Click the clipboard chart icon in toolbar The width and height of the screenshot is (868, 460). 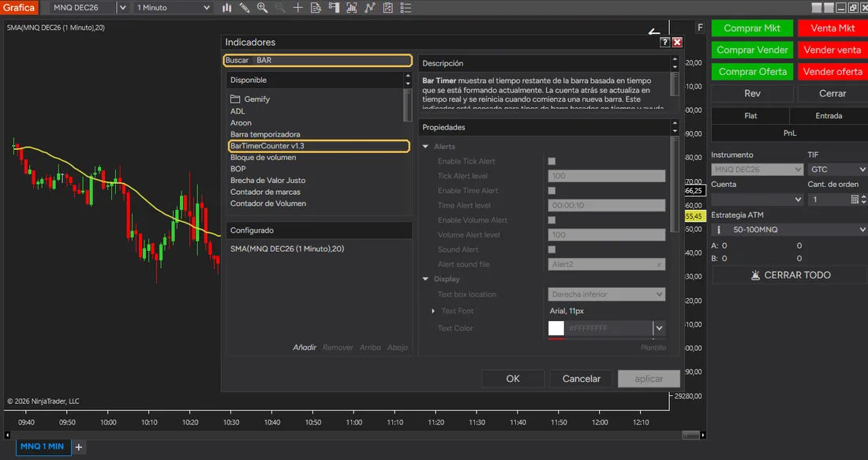(387, 8)
